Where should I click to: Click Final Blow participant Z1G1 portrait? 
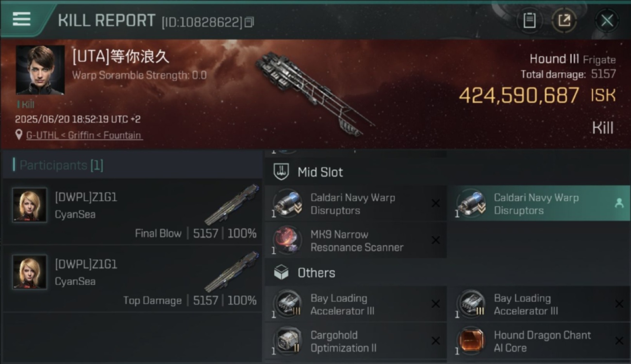(30, 205)
